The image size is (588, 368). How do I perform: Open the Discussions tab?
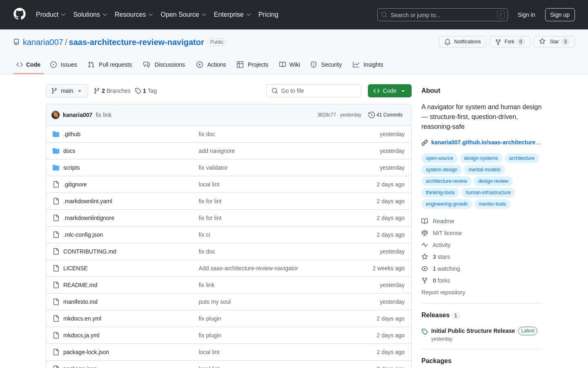tap(164, 65)
